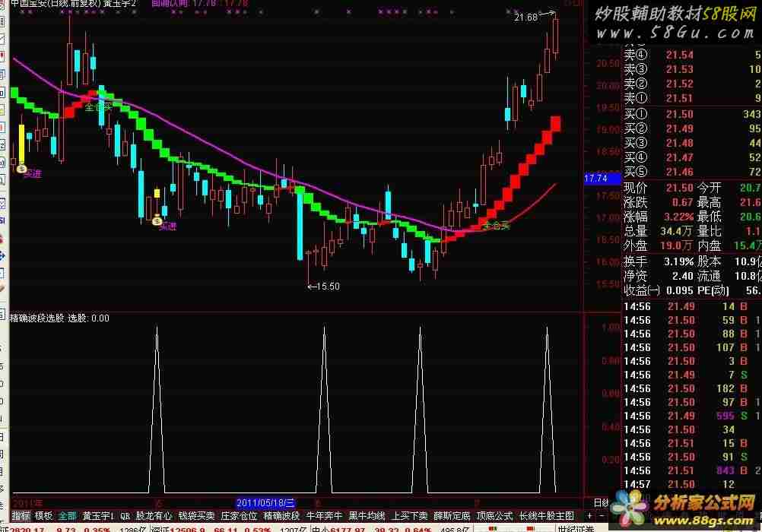Click the 净资 2.40 value

tap(683, 276)
